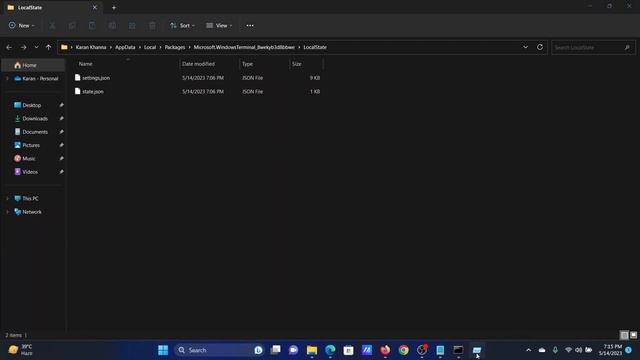640x360 pixels.
Task: Click the taskbar Search box
Action: (x=218, y=350)
